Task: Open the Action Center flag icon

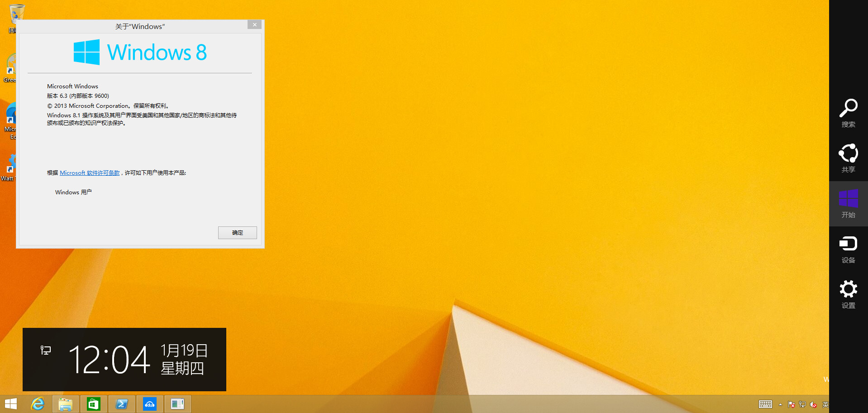Action: point(792,404)
